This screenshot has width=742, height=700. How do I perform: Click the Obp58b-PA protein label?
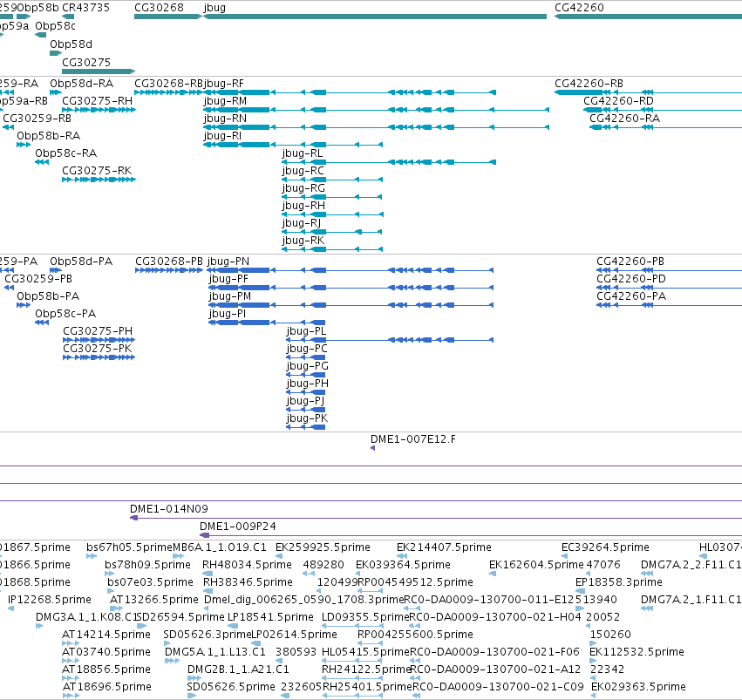coord(48,296)
